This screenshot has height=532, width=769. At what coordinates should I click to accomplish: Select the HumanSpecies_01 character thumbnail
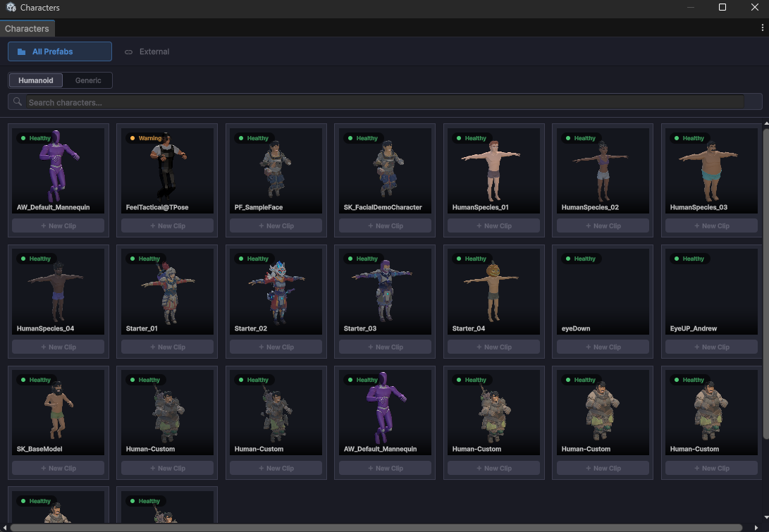pos(494,171)
